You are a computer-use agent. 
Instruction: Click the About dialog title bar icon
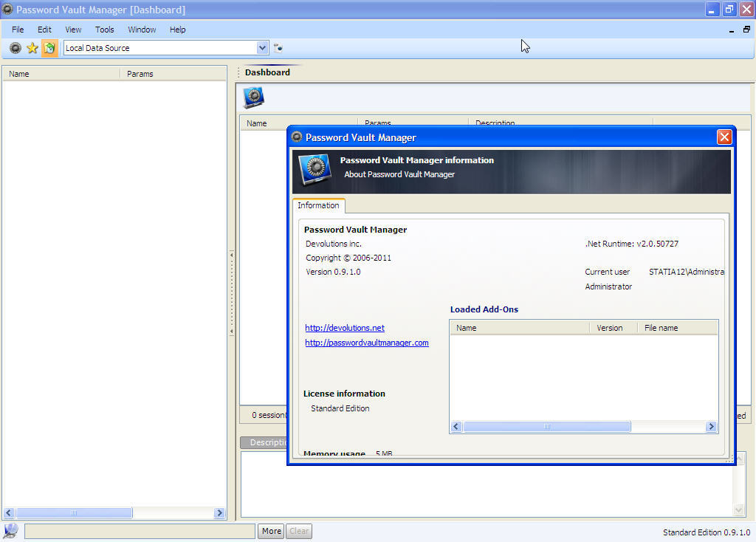[297, 137]
